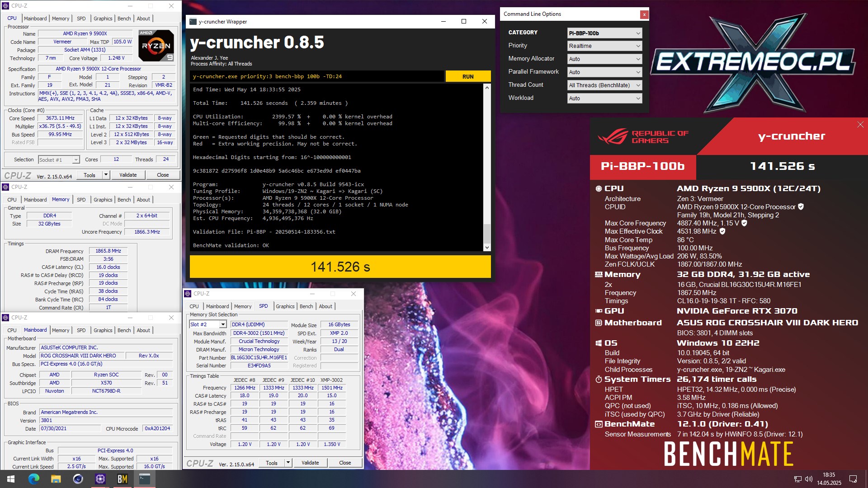Click taskbar clock showing 18:35
Image resolution: width=868 pixels, height=488 pixels.
pyautogui.click(x=829, y=479)
